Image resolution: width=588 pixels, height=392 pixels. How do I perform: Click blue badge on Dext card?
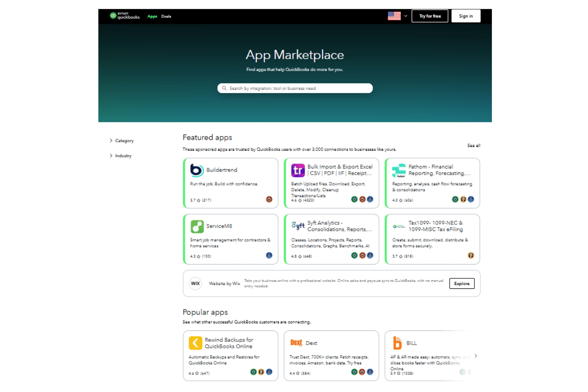click(x=370, y=372)
